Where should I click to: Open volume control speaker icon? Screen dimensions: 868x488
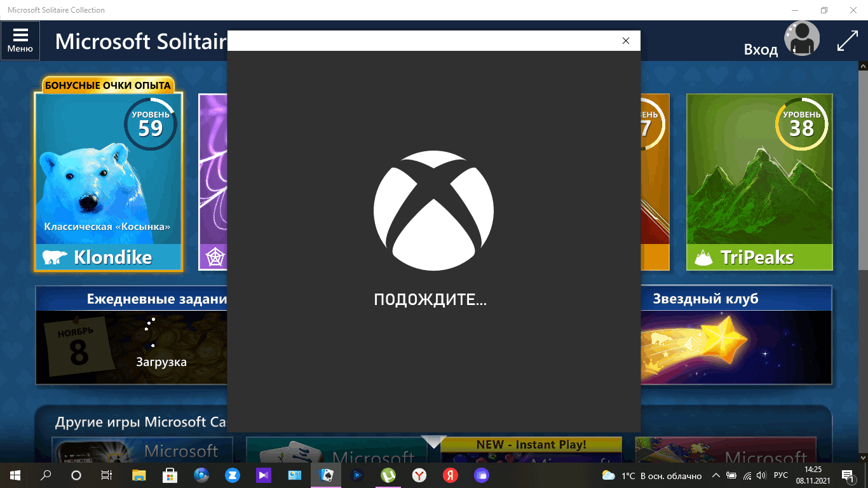click(761, 475)
